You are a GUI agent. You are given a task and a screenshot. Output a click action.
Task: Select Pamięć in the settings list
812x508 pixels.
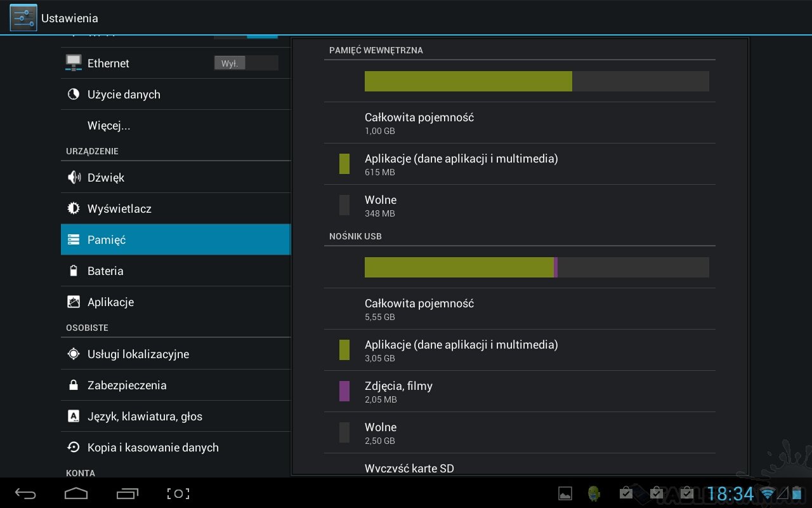click(175, 240)
